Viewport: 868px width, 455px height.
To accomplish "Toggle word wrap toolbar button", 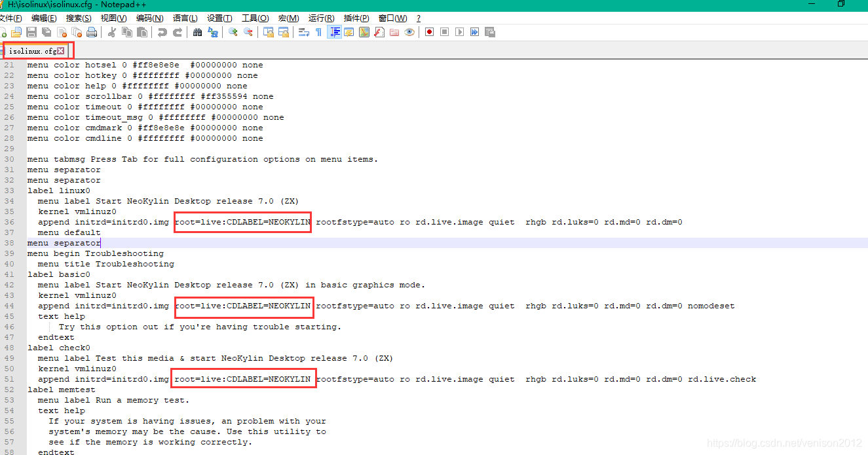I will [x=303, y=32].
